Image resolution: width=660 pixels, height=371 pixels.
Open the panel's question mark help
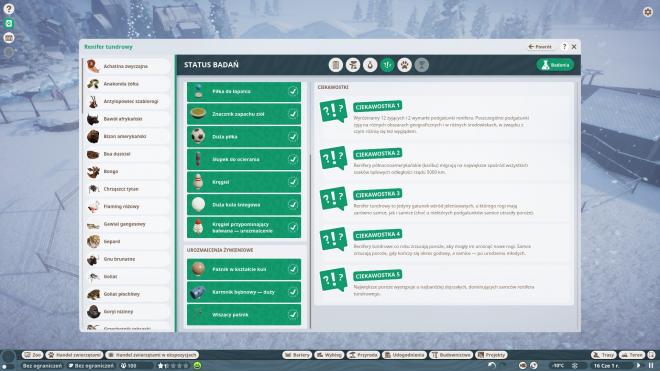(564, 47)
